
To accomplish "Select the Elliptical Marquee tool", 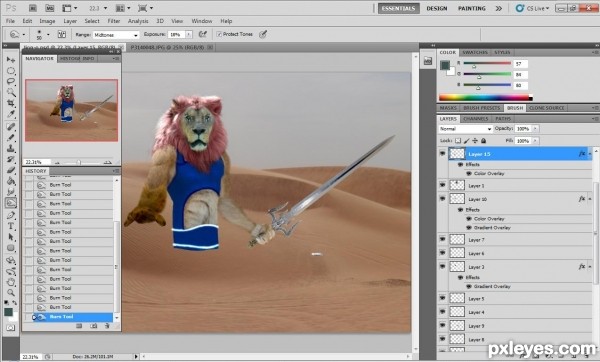I will 11,71.
